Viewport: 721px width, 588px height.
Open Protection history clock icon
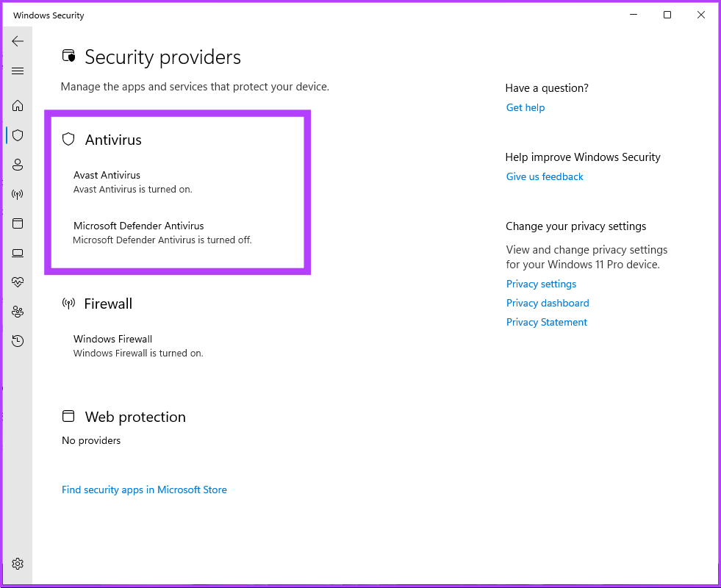(18, 341)
